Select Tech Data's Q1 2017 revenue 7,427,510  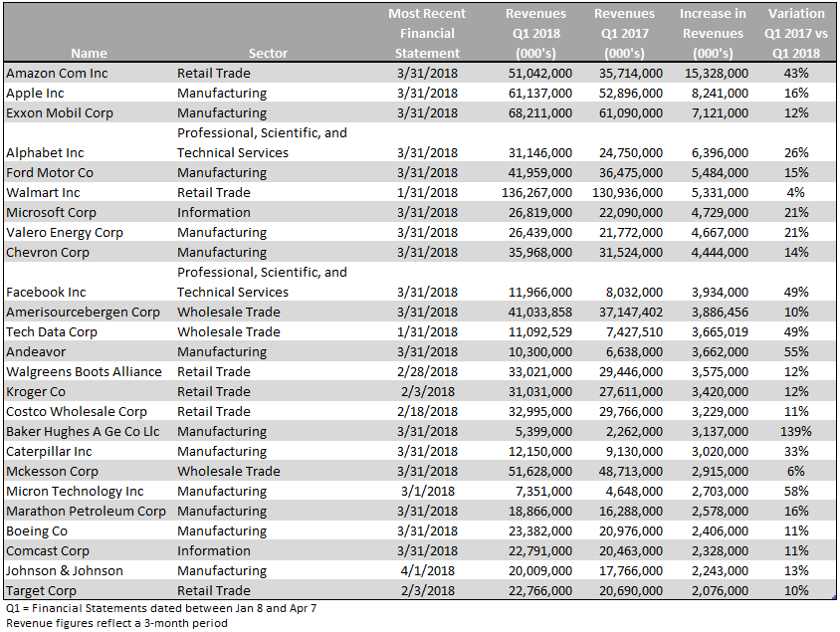click(x=634, y=332)
